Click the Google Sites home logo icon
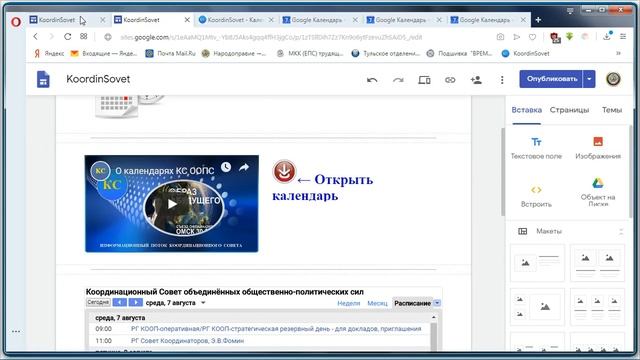Image resolution: width=640 pixels, height=360 pixels. (x=43, y=79)
